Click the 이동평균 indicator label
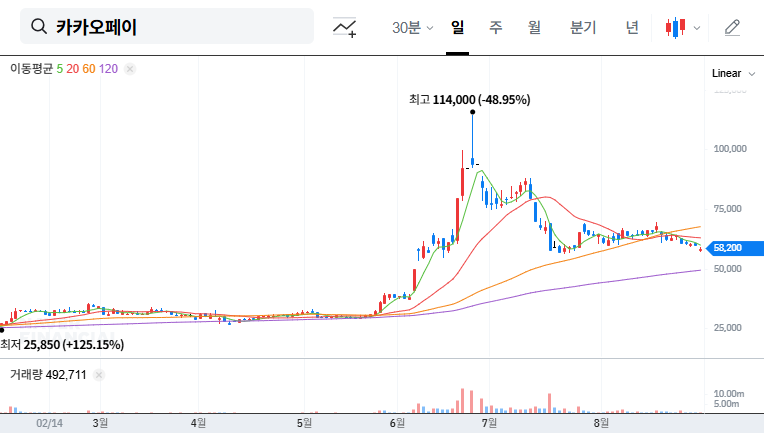 (x=31, y=69)
